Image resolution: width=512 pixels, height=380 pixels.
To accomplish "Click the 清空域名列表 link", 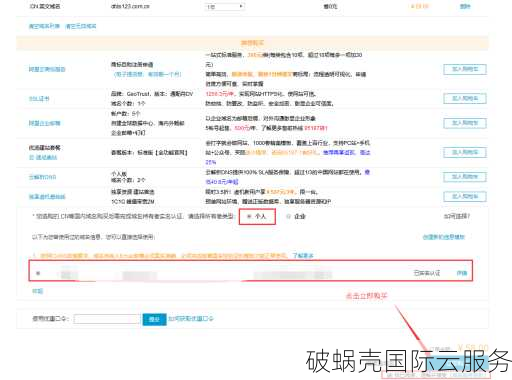I will (x=44, y=26).
